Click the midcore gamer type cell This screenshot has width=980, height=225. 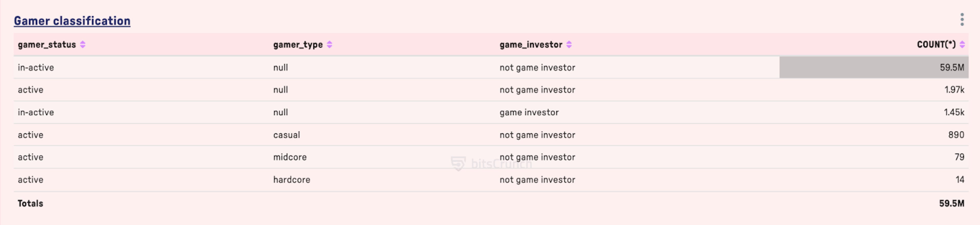point(289,157)
